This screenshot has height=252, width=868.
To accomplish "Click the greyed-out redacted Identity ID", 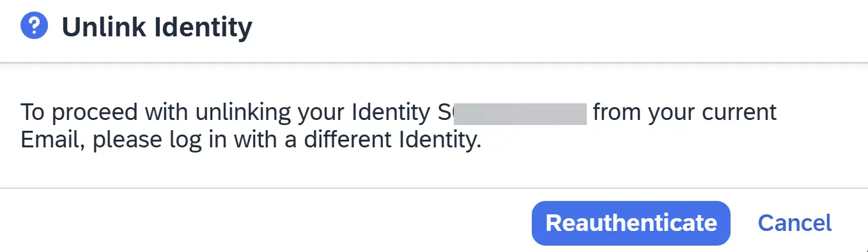I will 520,112.
